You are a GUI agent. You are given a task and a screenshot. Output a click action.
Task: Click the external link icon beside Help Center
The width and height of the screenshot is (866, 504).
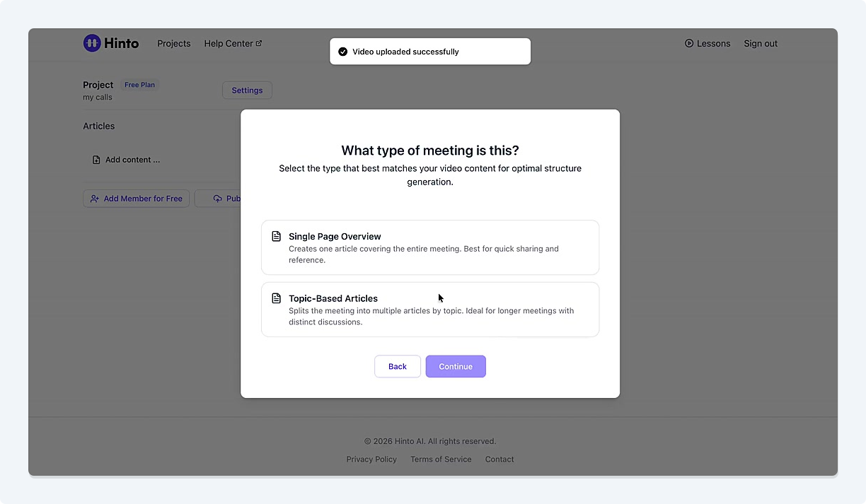pos(259,43)
